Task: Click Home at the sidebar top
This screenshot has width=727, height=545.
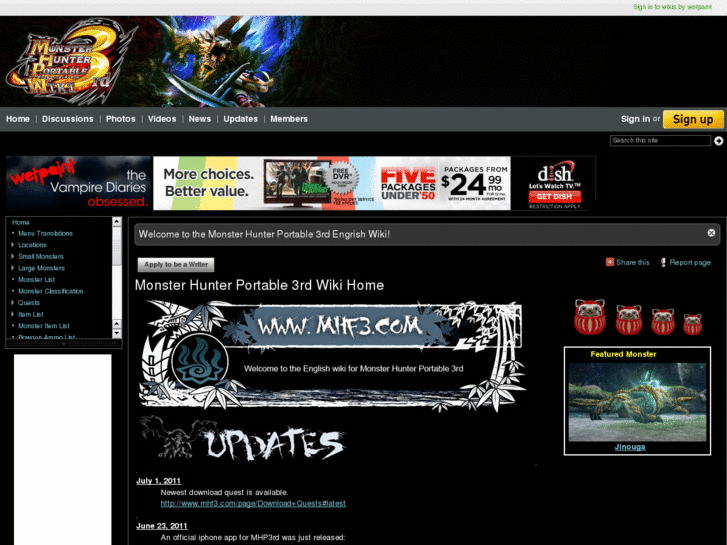Action: tap(21, 222)
